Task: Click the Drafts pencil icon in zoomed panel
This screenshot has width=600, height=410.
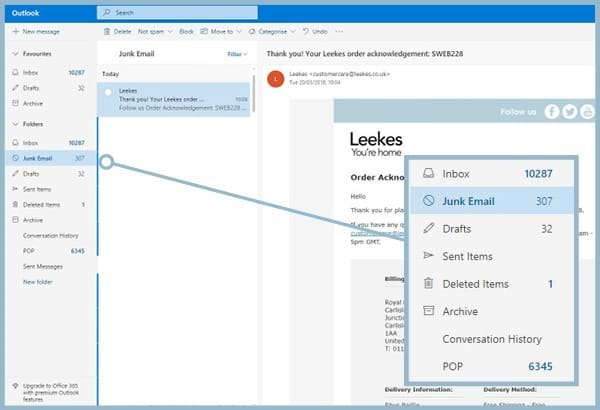Action: 429,228
